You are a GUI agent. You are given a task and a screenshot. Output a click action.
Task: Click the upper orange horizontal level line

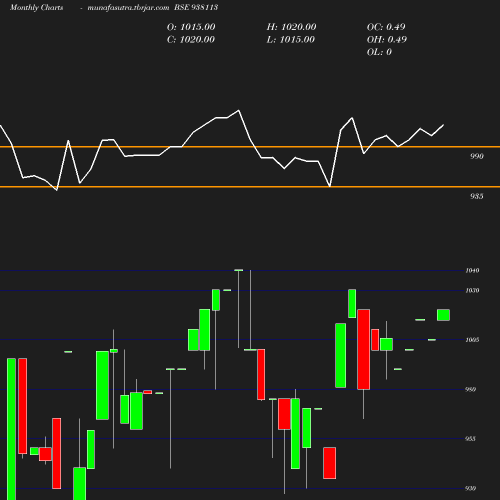[250, 147]
